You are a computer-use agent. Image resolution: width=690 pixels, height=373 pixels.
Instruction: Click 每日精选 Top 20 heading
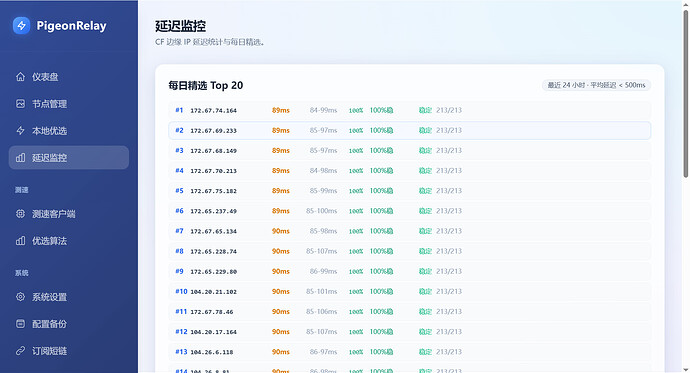(x=206, y=85)
